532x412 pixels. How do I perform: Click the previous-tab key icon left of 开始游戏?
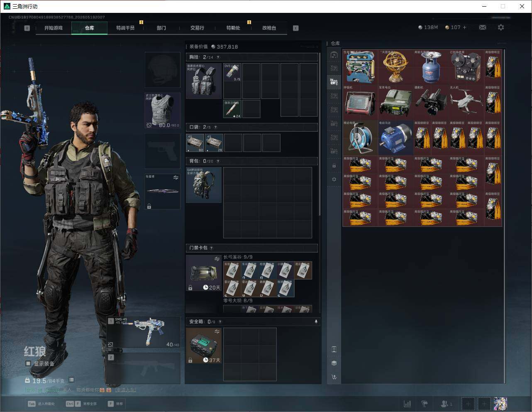pyautogui.click(x=27, y=28)
